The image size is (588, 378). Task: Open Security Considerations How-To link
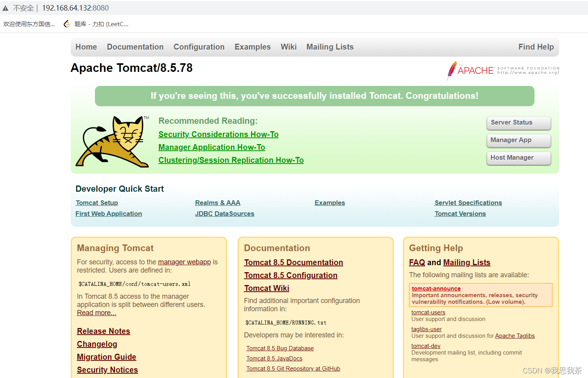point(218,134)
